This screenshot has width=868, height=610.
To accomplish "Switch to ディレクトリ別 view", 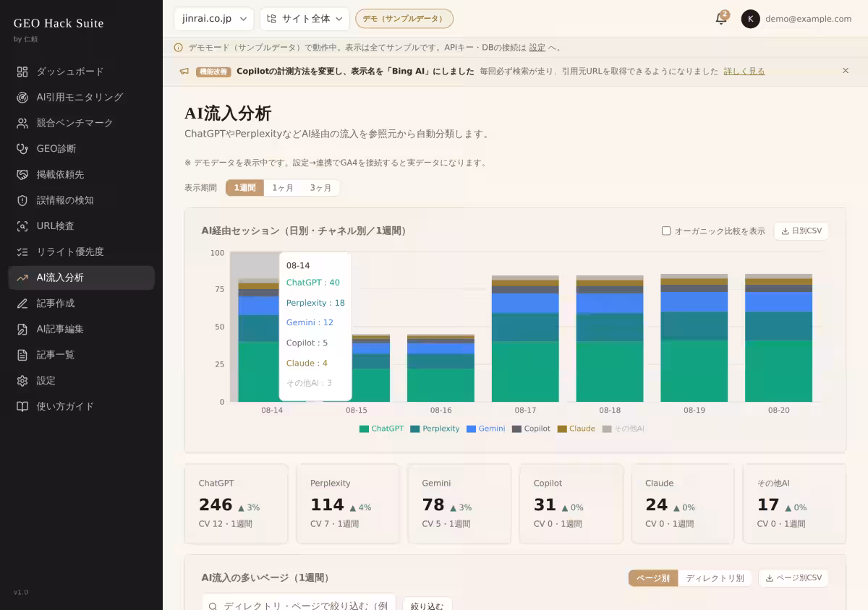I will [x=715, y=578].
